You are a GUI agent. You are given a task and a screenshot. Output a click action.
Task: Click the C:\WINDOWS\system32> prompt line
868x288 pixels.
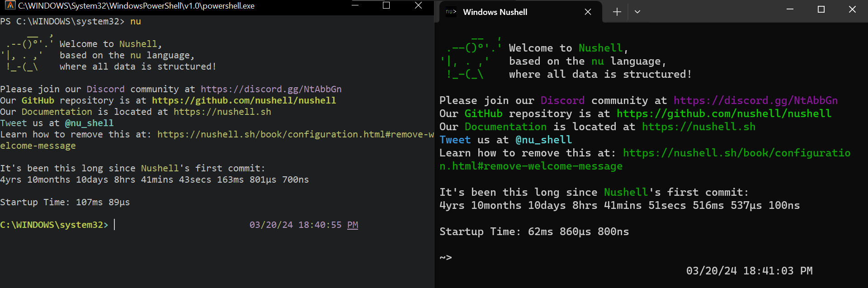54,225
